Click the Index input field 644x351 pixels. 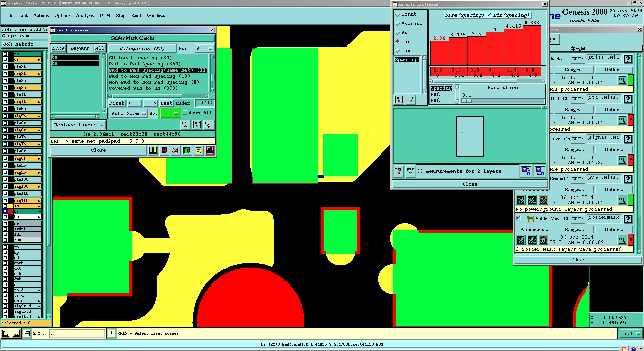205,103
